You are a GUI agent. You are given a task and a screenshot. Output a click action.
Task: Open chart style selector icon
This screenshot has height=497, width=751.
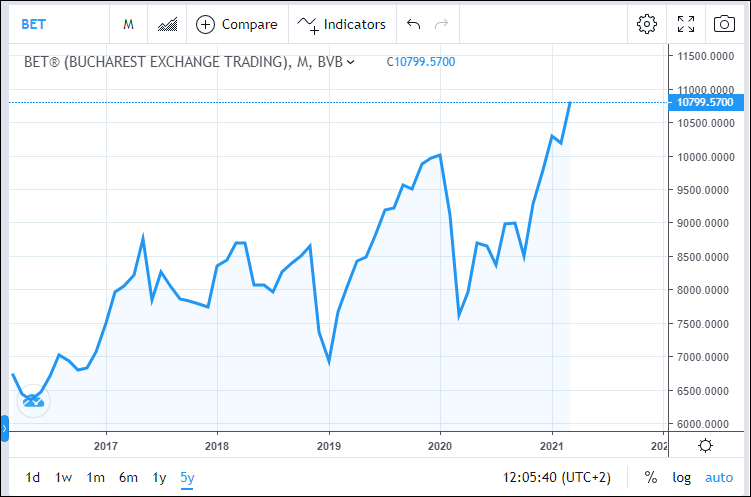click(168, 24)
